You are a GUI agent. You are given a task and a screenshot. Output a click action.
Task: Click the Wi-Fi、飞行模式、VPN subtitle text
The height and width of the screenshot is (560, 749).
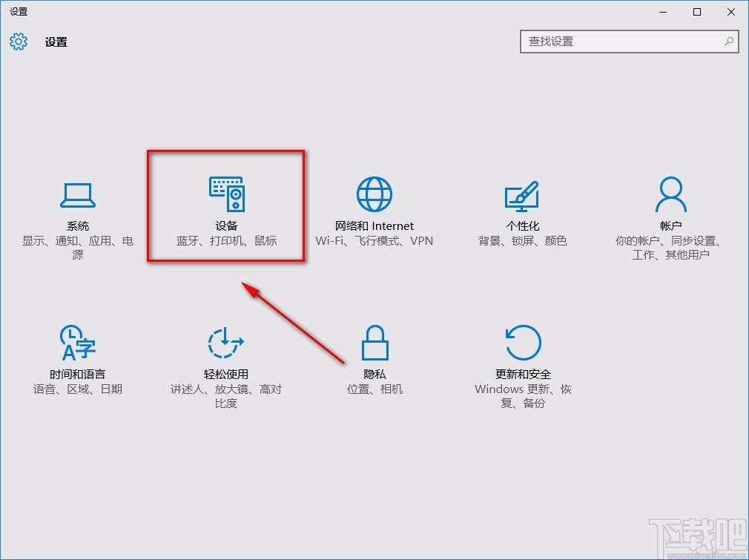click(374, 241)
